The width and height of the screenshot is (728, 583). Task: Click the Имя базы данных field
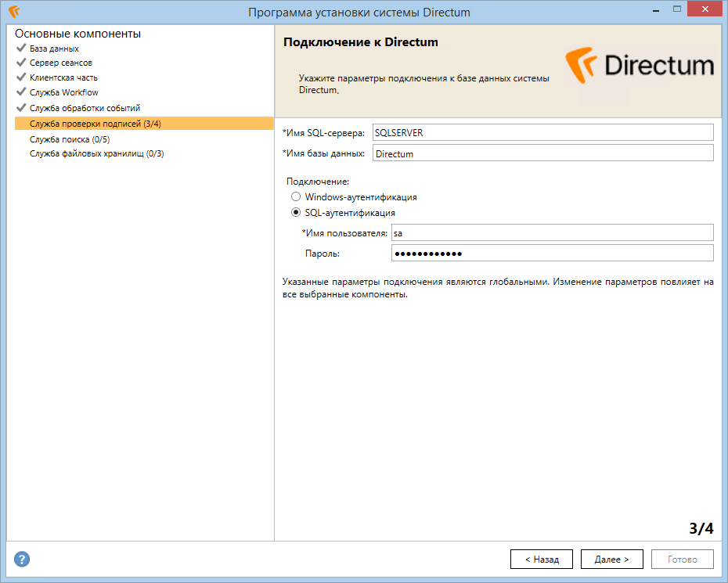[x=542, y=153]
